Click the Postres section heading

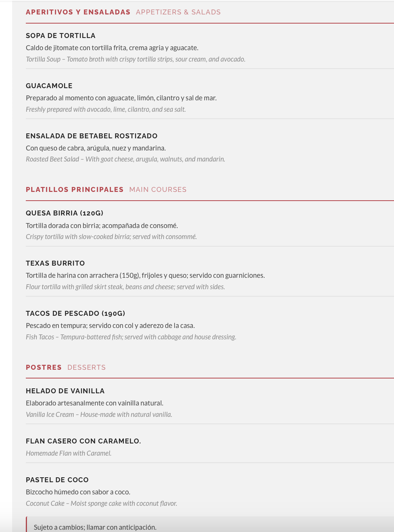(x=44, y=367)
